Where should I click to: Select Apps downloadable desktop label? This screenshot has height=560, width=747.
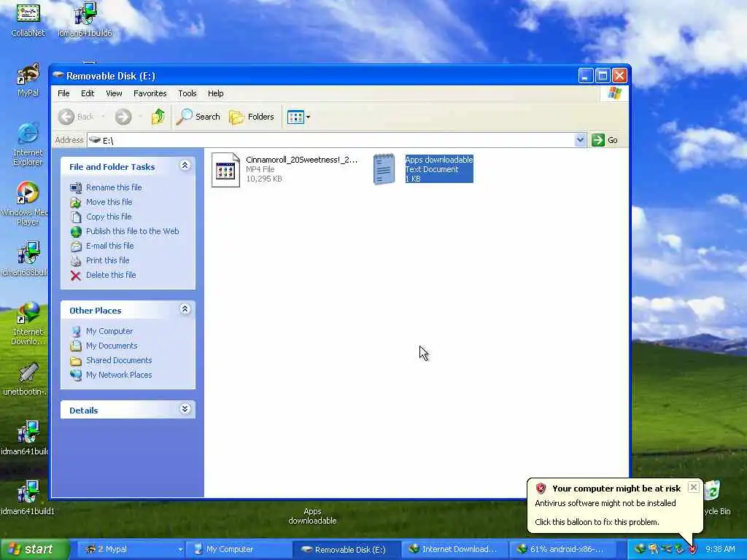[x=312, y=516]
